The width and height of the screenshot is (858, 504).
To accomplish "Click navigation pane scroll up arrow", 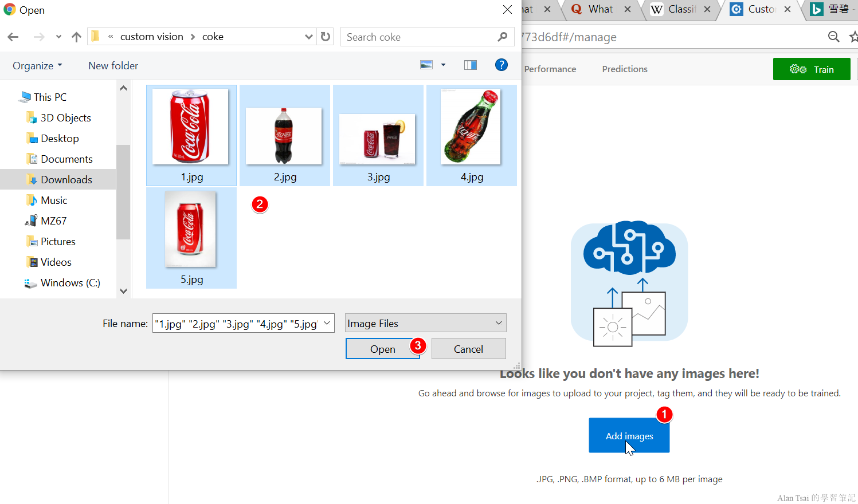I will click(123, 88).
